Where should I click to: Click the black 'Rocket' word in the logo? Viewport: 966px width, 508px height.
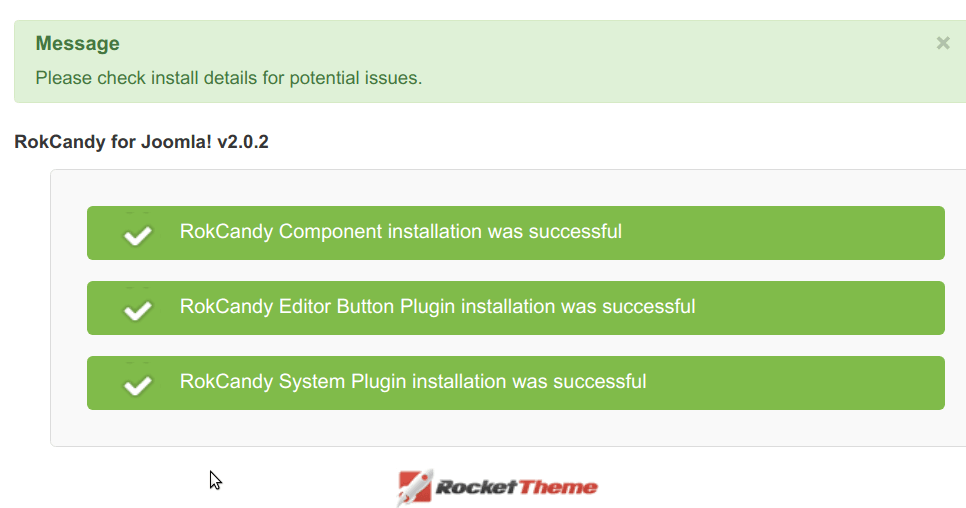point(476,488)
